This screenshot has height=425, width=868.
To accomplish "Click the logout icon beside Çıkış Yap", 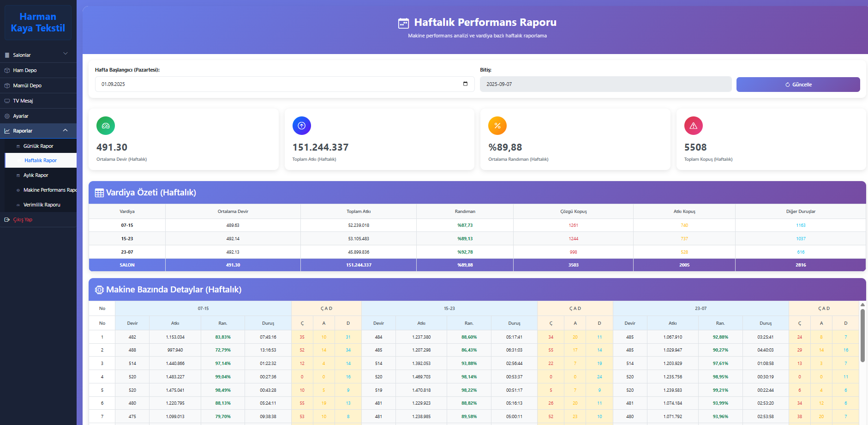I will 7,219.
